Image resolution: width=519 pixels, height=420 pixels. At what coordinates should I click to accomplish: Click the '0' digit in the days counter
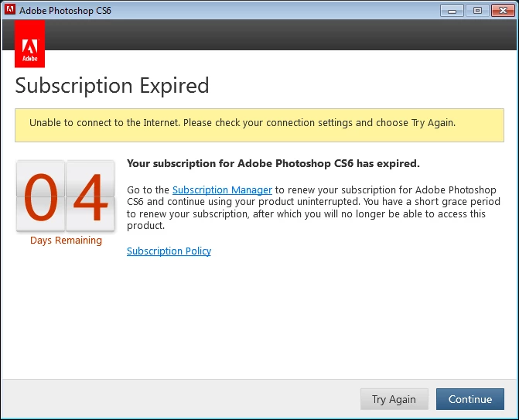[41, 196]
